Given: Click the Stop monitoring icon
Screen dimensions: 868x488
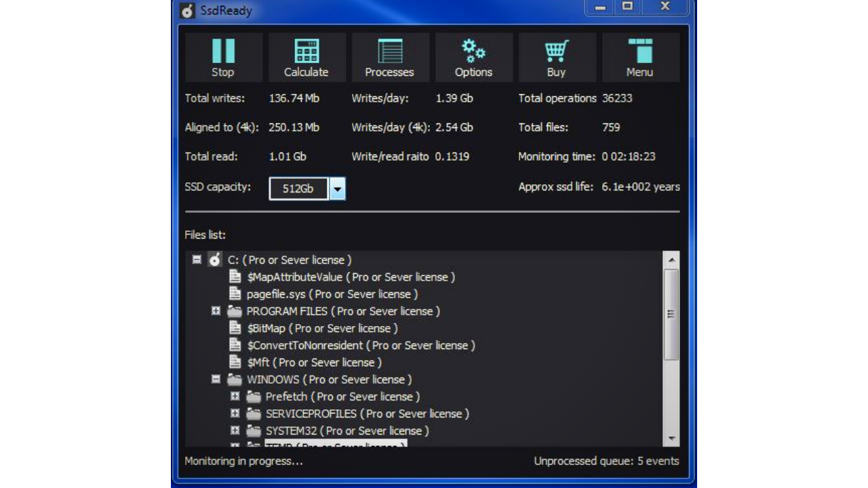Looking at the screenshot, I should coord(224,54).
